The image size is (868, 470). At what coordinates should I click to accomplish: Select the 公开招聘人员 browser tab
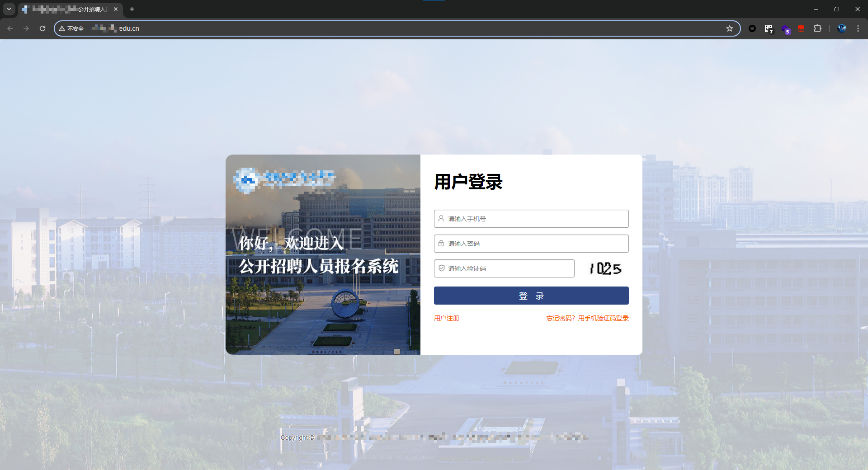pos(68,9)
